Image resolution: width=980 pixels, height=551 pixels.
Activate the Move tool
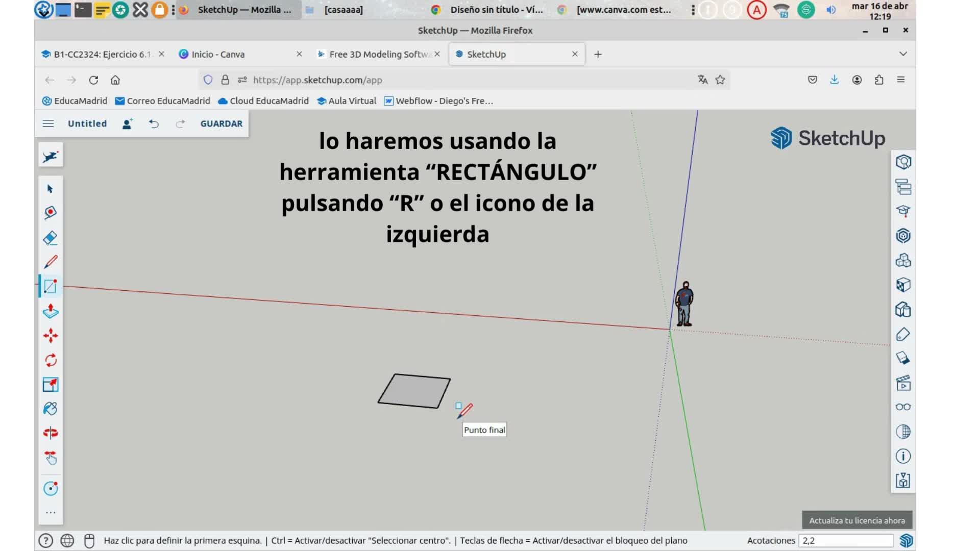[50, 335]
